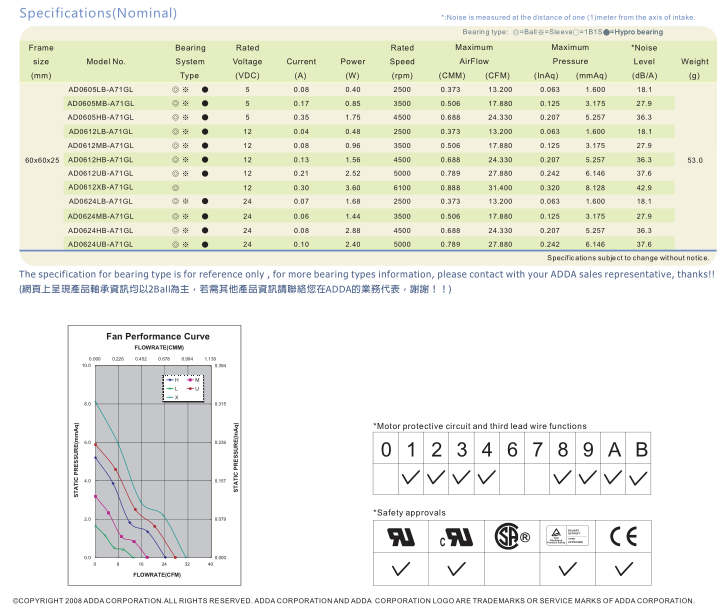
Task: Click the 8.128 mmAq pressure value
Action: 595,188
